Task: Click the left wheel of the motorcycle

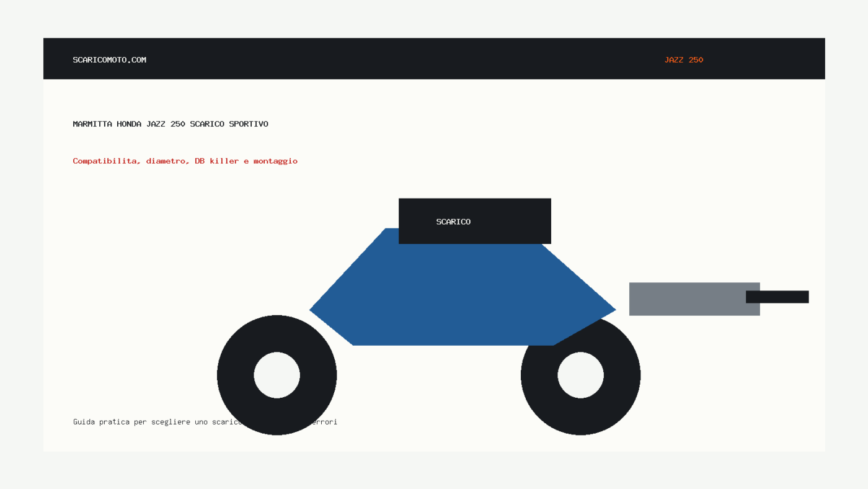Action: click(277, 375)
